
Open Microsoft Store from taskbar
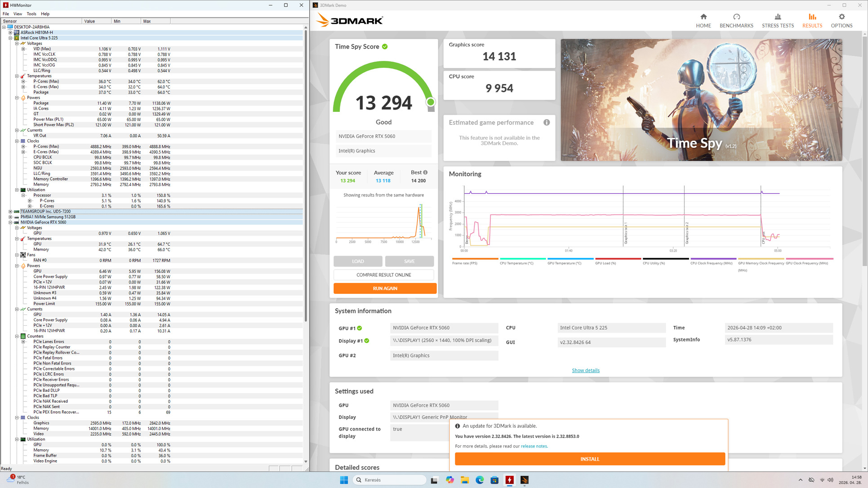(x=494, y=480)
